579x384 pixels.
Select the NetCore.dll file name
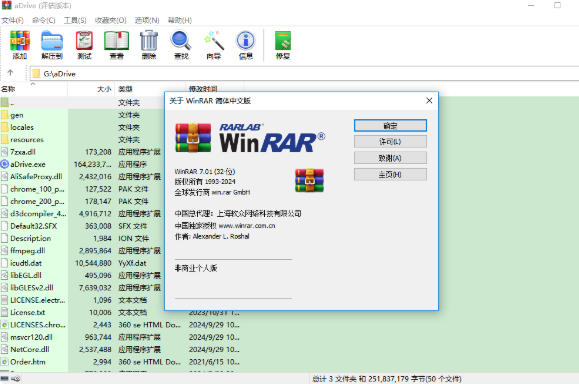(x=30, y=349)
